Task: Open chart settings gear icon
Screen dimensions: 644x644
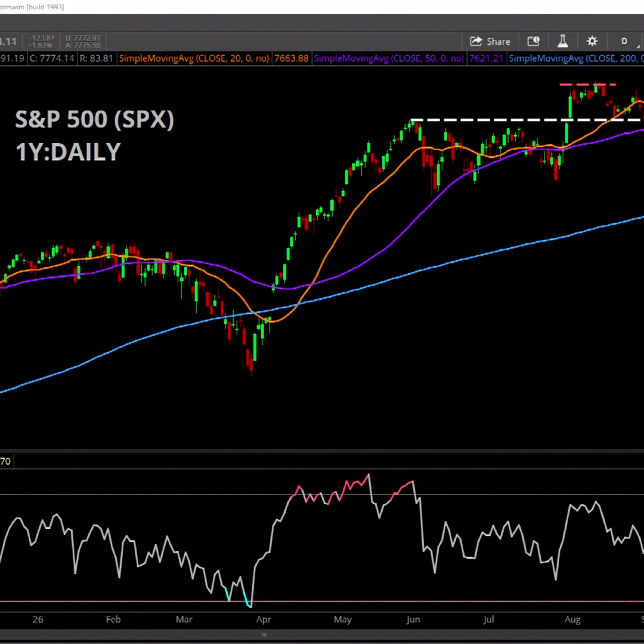Action: click(x=592, y=41)
